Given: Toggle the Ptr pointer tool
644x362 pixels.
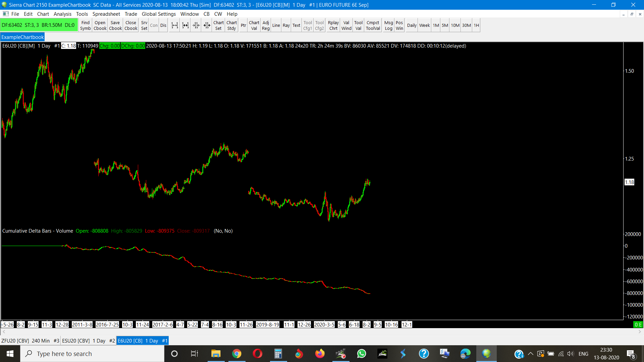Looking at the screenshot, I should coord(243,25).
